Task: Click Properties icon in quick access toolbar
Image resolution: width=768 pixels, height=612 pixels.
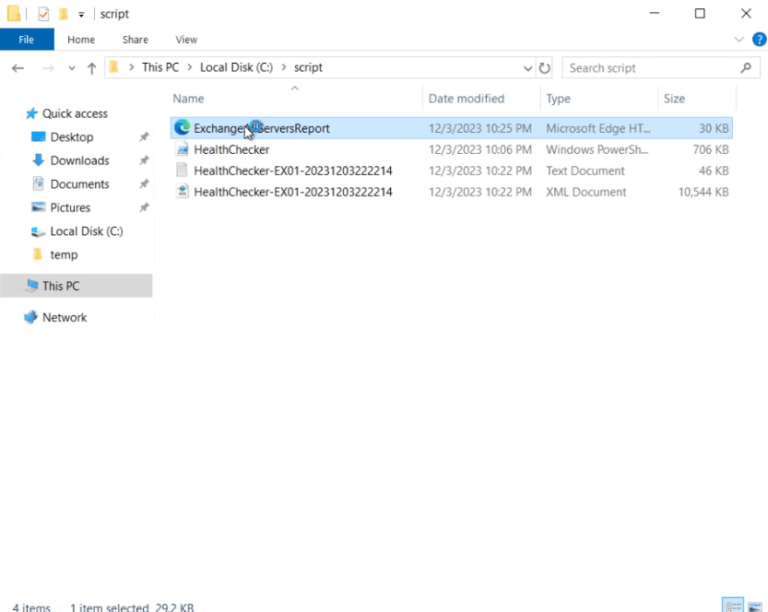Action: [x=43, y=14]
